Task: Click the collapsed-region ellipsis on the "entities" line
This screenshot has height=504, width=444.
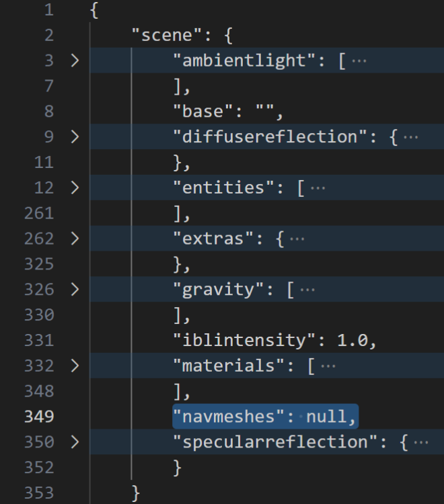Action: (318, 187)
